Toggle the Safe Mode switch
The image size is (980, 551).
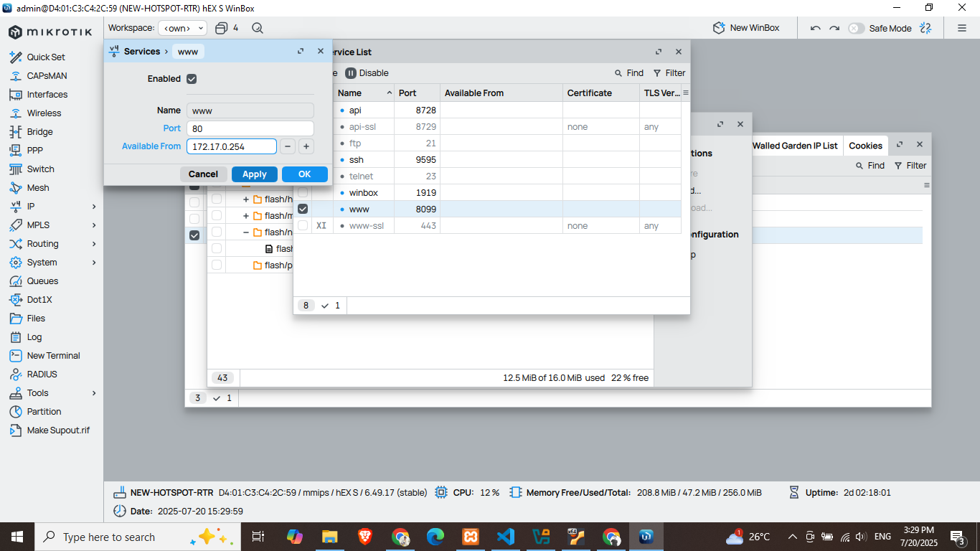point(856,28)
